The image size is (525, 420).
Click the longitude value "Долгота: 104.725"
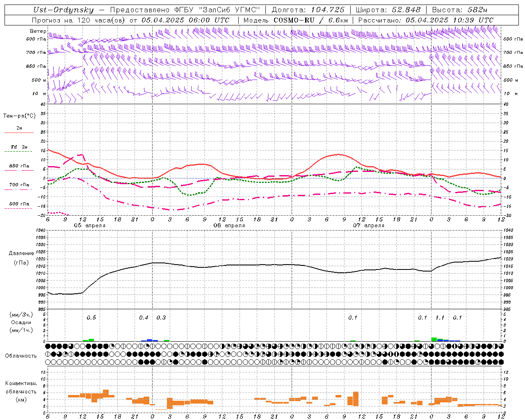[x=308, y=10]
